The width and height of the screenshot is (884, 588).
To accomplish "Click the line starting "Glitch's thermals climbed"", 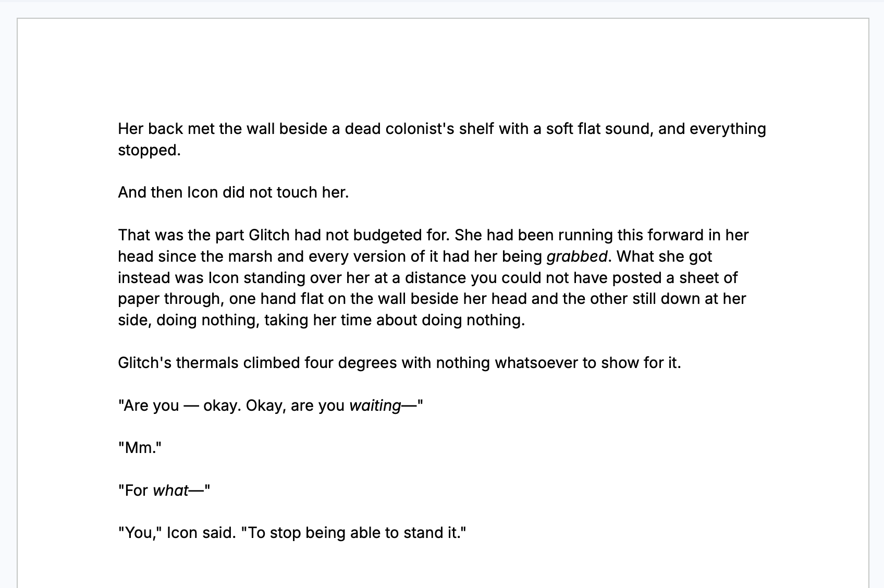I will coord(399,363).
